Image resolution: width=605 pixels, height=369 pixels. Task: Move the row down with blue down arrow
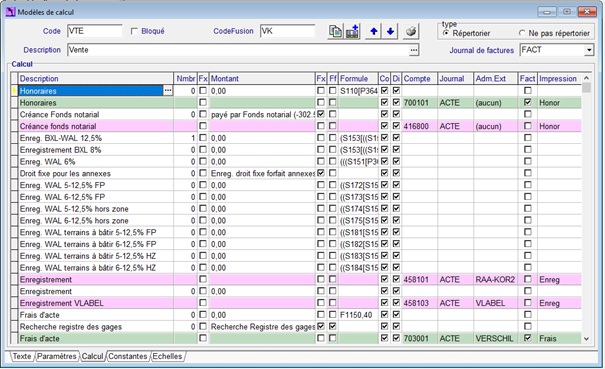pos(390,31)
